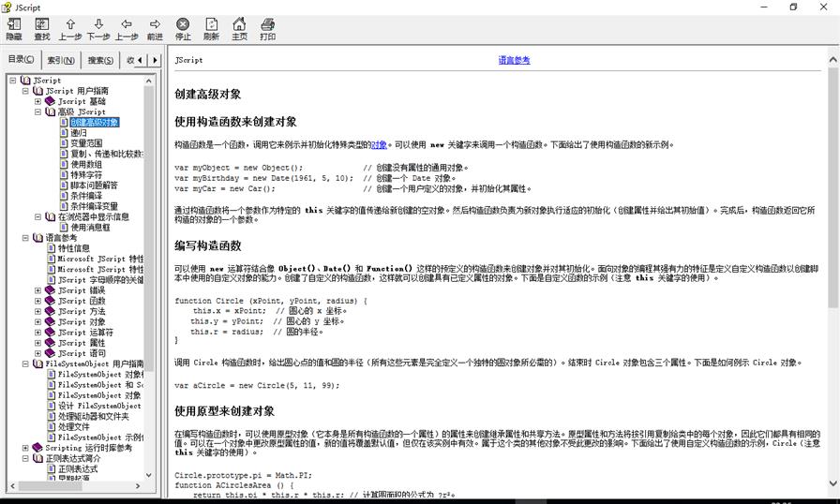
Task: Click the JScript window title bar icon
Action: pos(7,7)
